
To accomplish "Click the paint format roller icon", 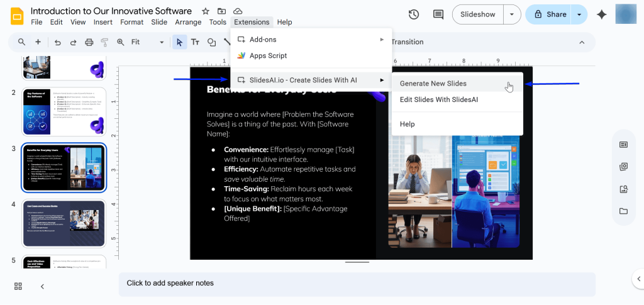I will click(x=104, y=42).
